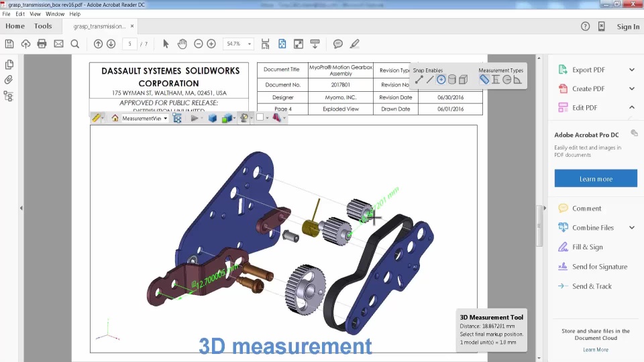Select 3D measurement tool ruler

(96, 118)
